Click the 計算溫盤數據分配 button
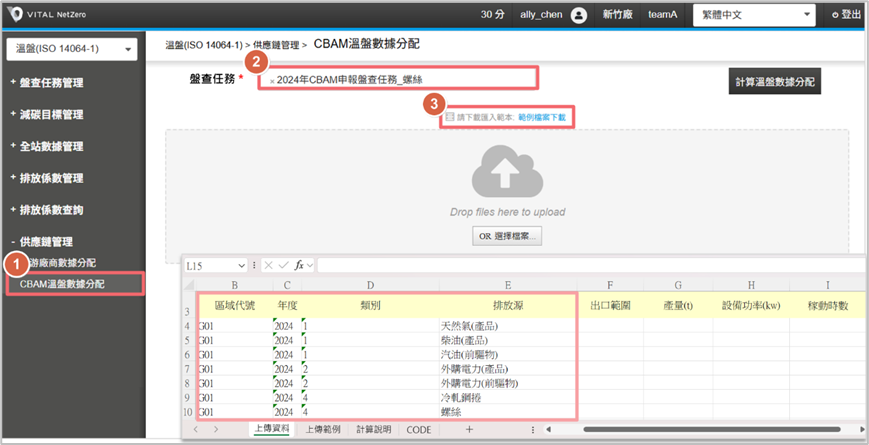The image size is (869, 445). (x=775, y=82)
